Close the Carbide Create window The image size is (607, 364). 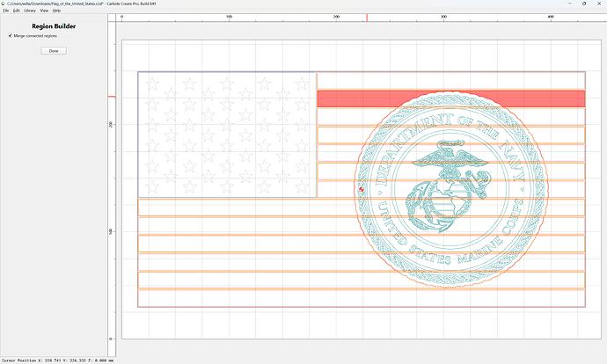click(x=598, y=4)
